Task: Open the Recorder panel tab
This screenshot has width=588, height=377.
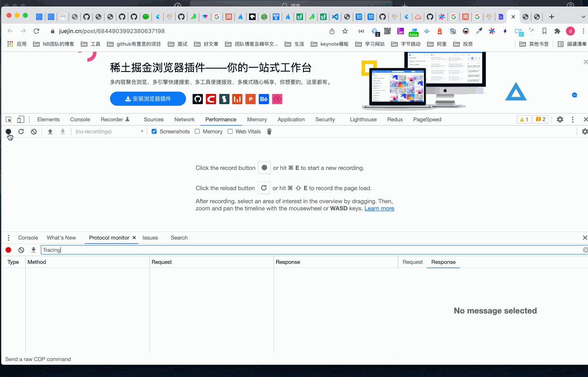Action: point(115,120)
